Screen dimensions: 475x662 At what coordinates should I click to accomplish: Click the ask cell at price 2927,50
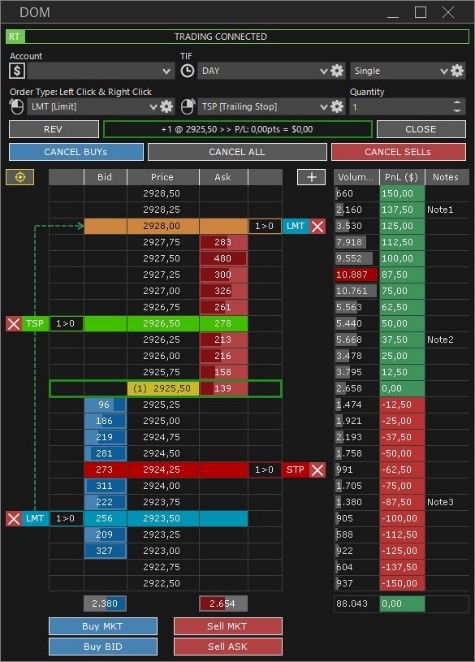(x=223, y=258)
